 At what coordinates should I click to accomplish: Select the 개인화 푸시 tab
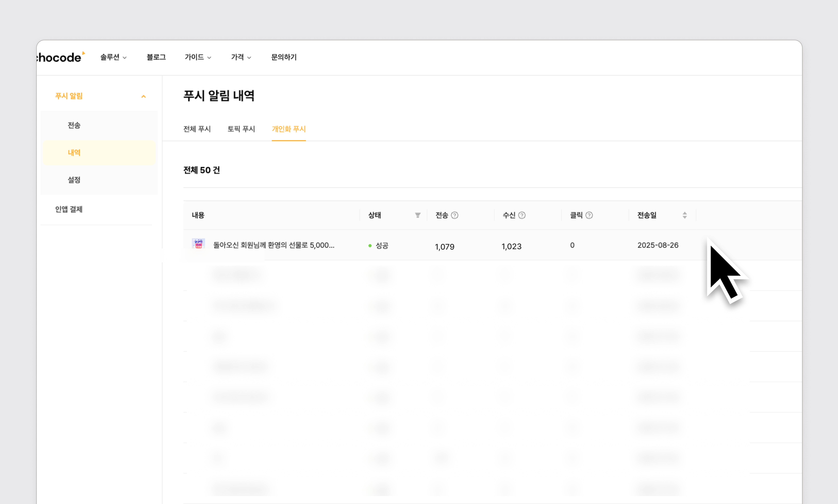[x=289, y=129]
